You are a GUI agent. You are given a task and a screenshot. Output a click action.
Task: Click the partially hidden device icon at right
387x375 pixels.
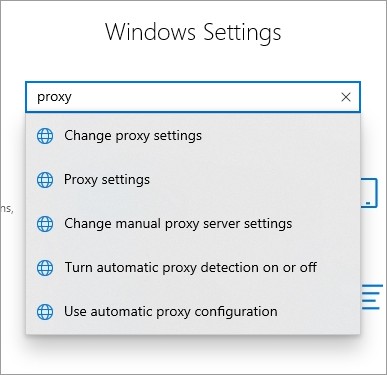click(369, 193)
